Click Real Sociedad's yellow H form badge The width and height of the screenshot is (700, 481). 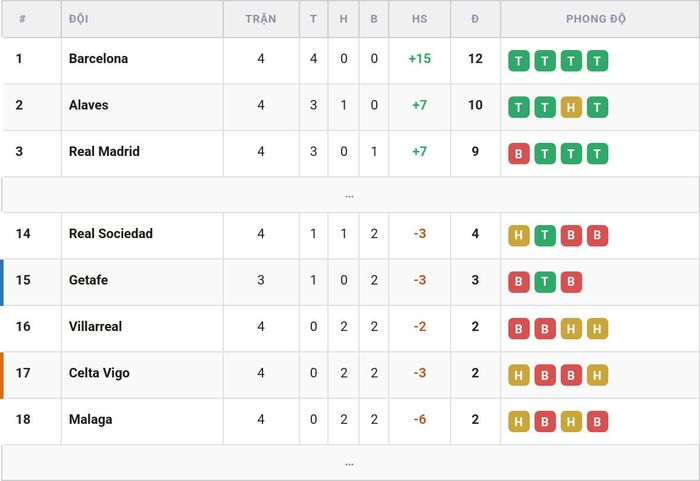click(x=519, y=235)
